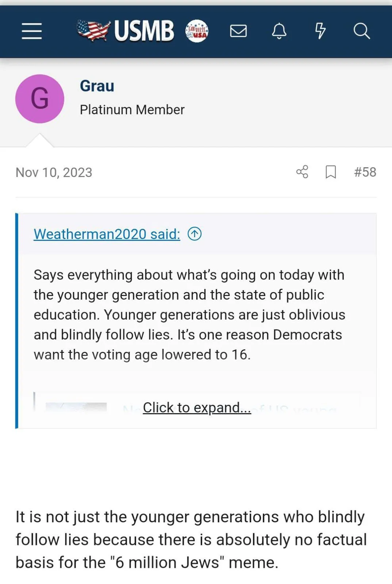Expand the quote with "Click to expand..."

pyautogui.click(x=197, y=407)
